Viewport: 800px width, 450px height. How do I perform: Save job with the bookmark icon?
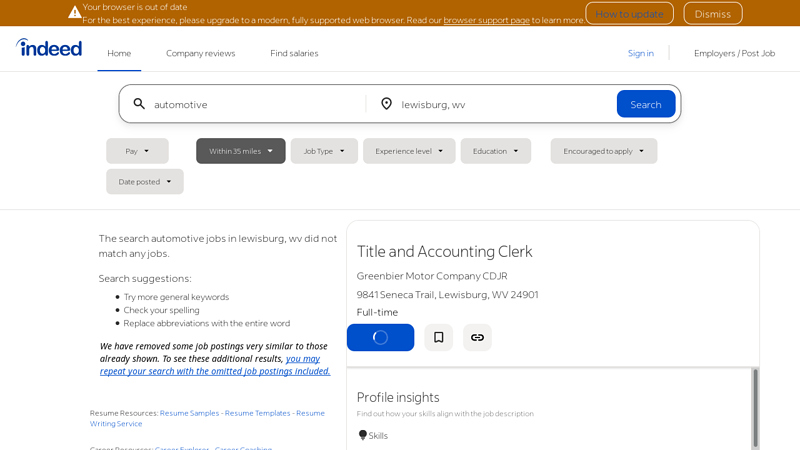pos(438,337)
